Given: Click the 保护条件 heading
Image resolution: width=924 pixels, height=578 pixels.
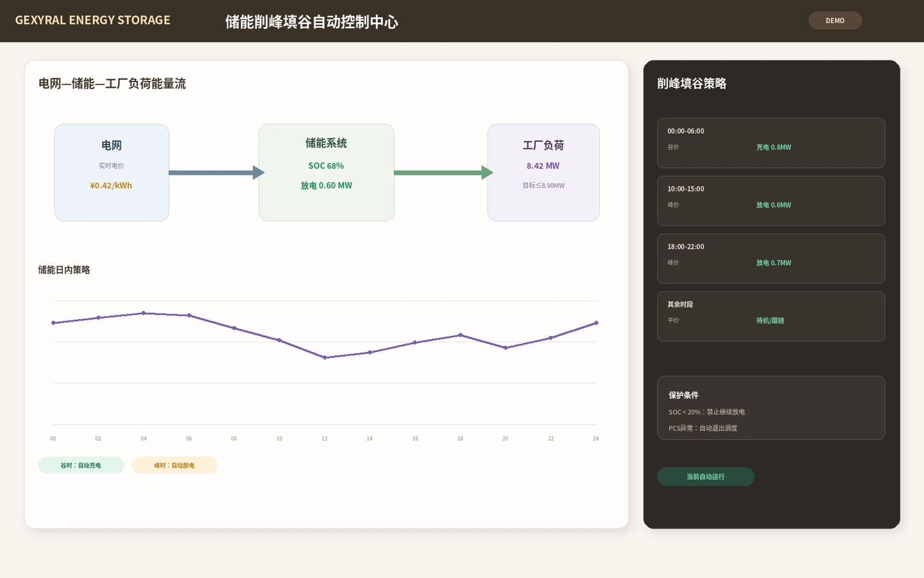Looking at the screenshot, I should (683, 395).
